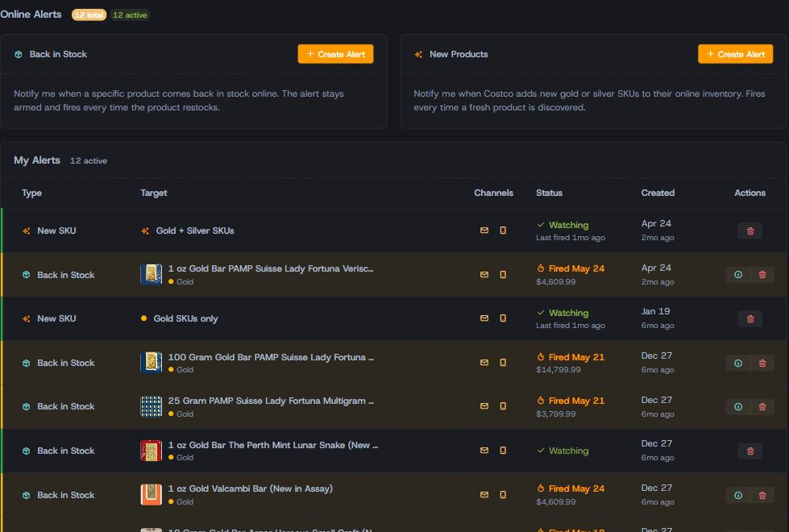Viewport: 789px width, 532px height.
Task: Delete the 100 Gram Gold Bar alert
Action: (x=762, y=363)
